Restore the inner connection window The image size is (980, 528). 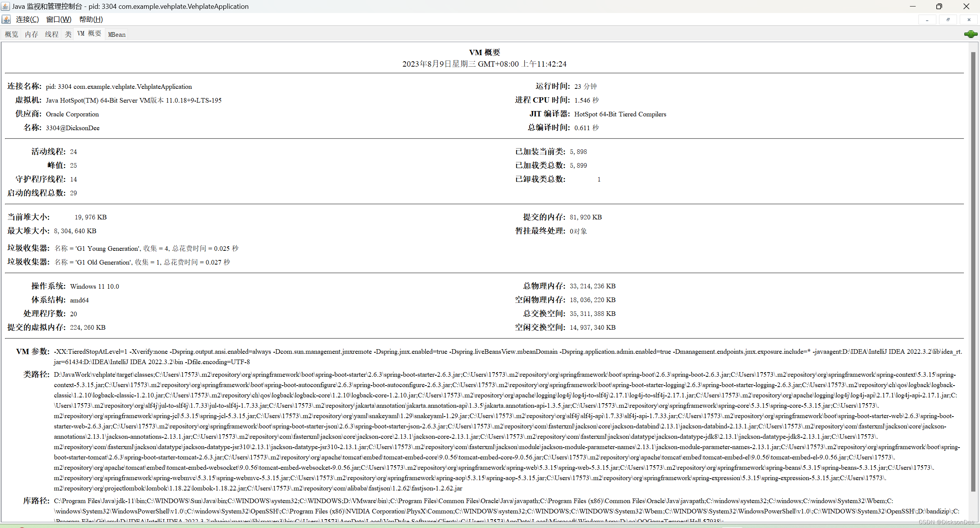pyautogui.click(x=949, y=20)
